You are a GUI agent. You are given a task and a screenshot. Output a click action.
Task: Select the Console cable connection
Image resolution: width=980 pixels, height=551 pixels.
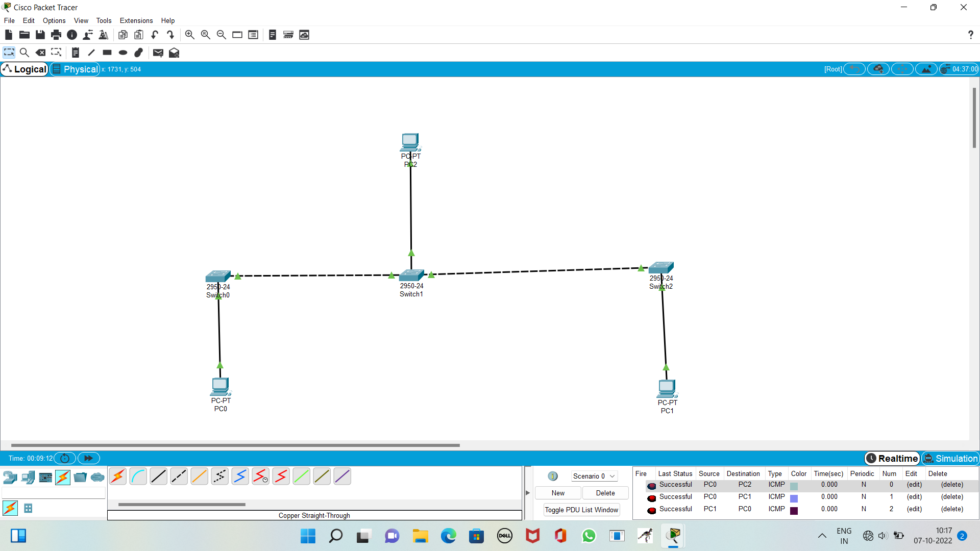pos(138,476)
